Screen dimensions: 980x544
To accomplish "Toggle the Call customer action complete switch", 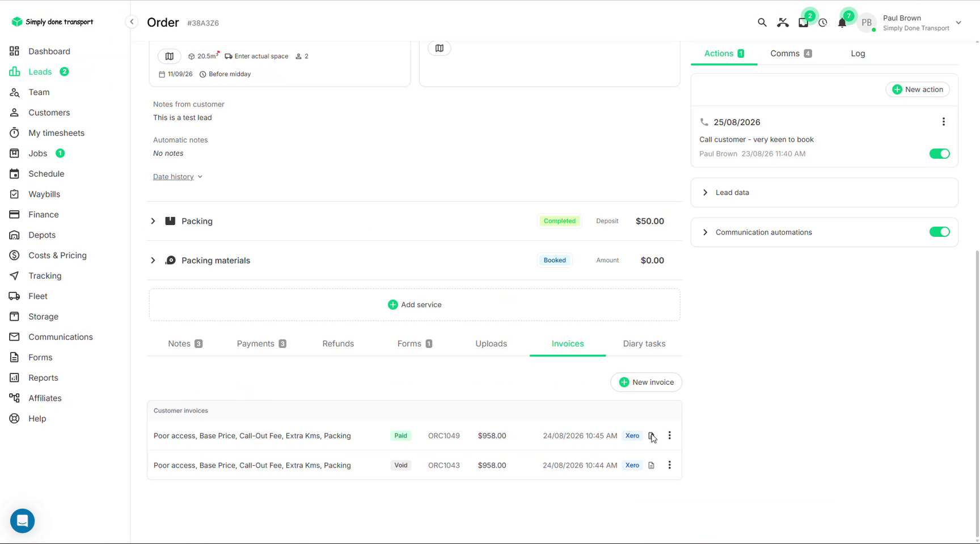I will pyautogui.click(x=939, y=154).
